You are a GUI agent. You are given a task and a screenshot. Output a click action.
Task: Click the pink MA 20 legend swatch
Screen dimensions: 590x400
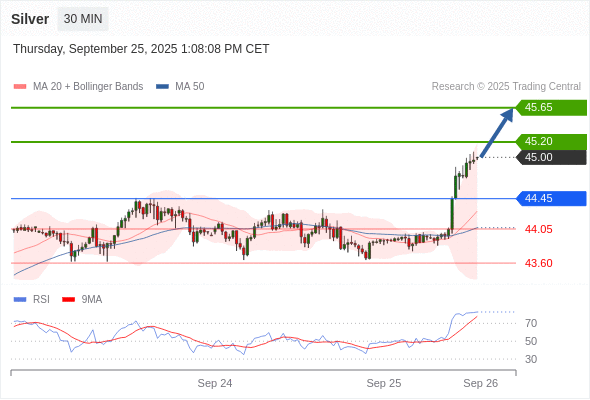click(20, 87)
